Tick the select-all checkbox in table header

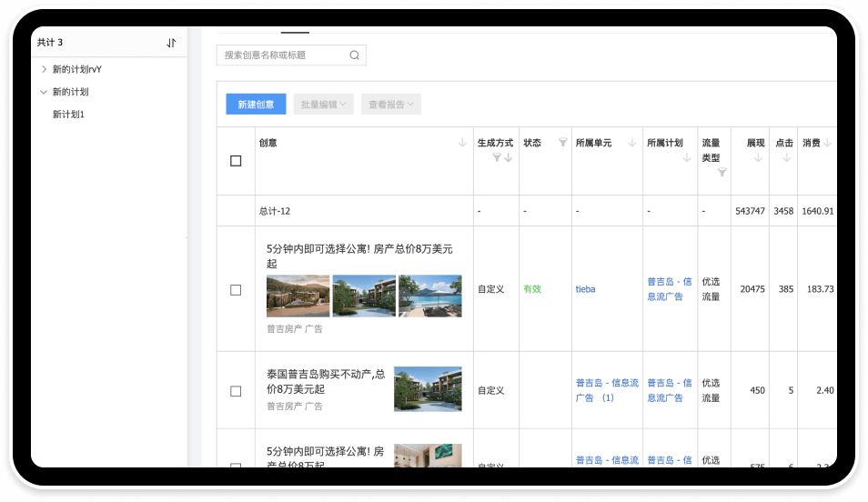236,161
